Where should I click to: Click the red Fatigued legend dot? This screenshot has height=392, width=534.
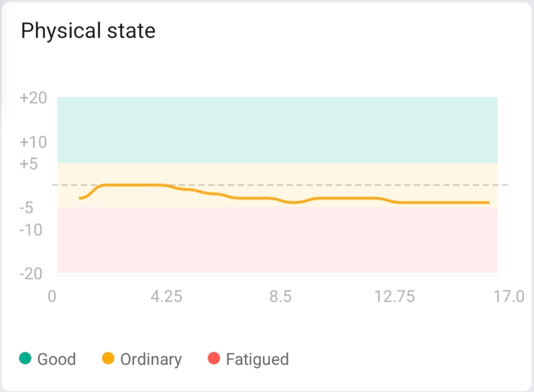click(214, 358)
